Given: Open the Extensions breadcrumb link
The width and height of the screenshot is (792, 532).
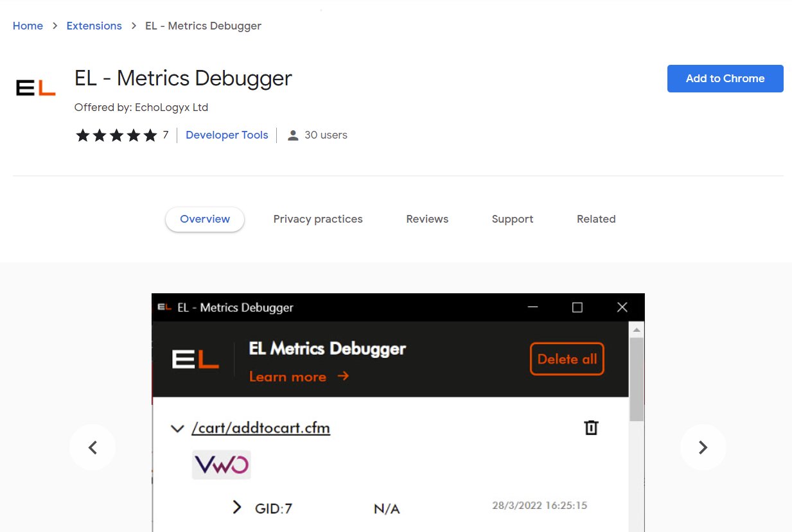Looking at the screenshot, I should [94, 26].
